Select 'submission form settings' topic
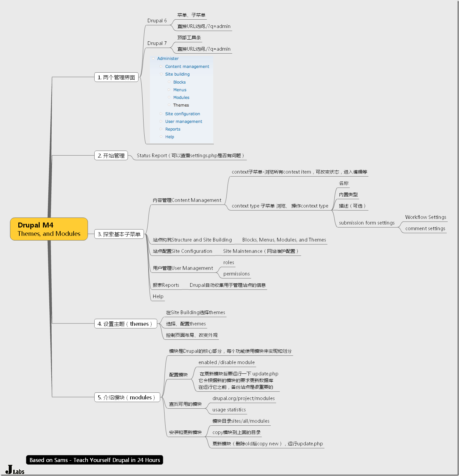The width and height of the screenshot is (459, 476). pyautogui.click(x=367, y=223)
